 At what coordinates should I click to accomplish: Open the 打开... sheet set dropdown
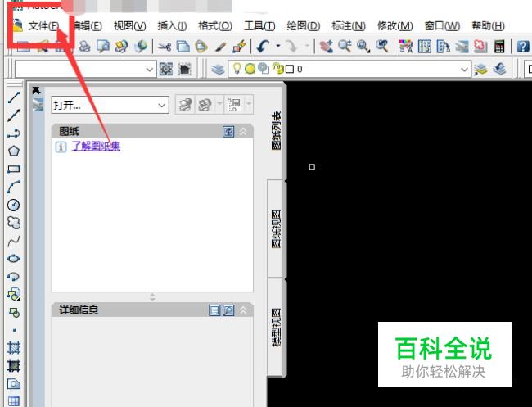tap(110, 105)
